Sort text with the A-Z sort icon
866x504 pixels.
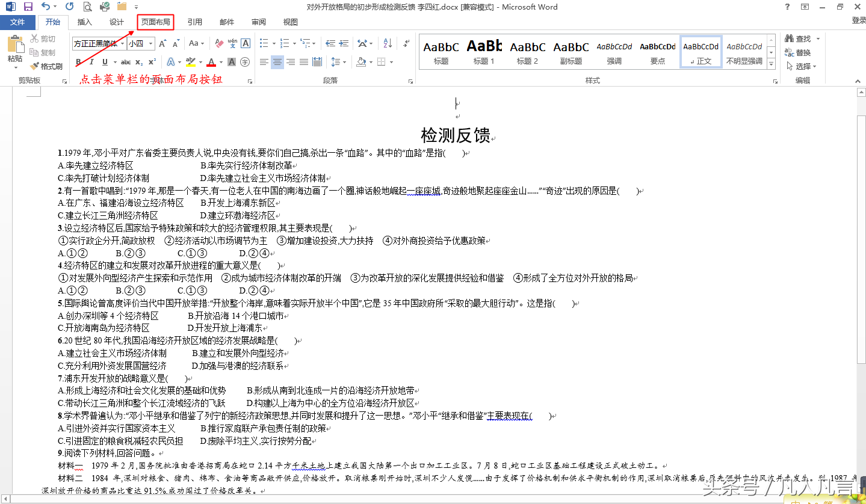pos(388,43)
